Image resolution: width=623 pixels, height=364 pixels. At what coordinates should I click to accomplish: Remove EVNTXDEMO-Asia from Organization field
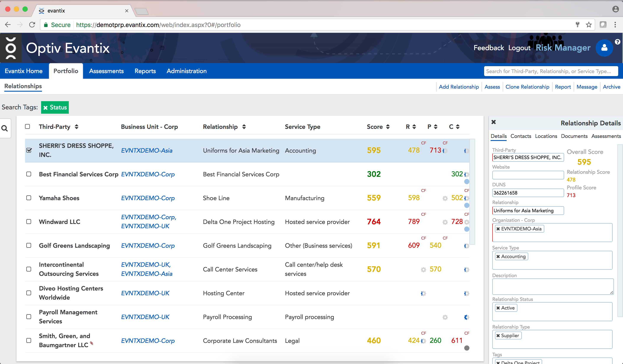click(498, 229)
